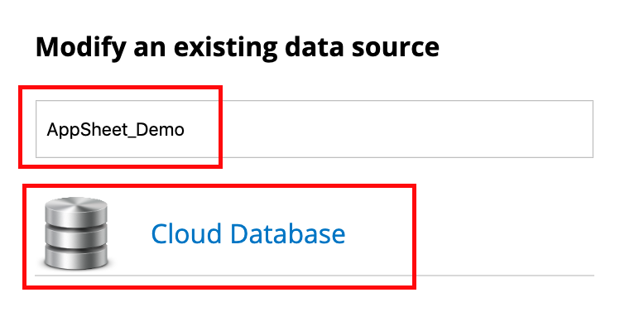The height and width of the screenshot is (331, 644).
Task: Open the Cloud Database link
Action: (248, 234)
